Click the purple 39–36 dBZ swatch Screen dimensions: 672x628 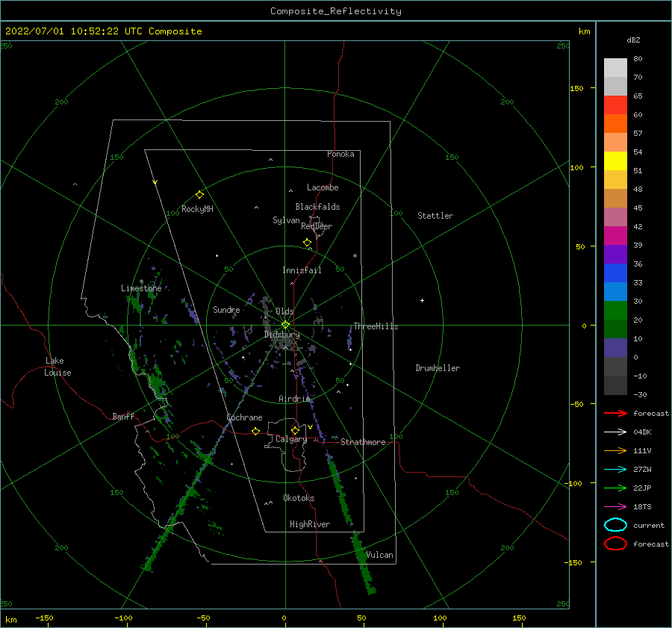tap(615, 255)
